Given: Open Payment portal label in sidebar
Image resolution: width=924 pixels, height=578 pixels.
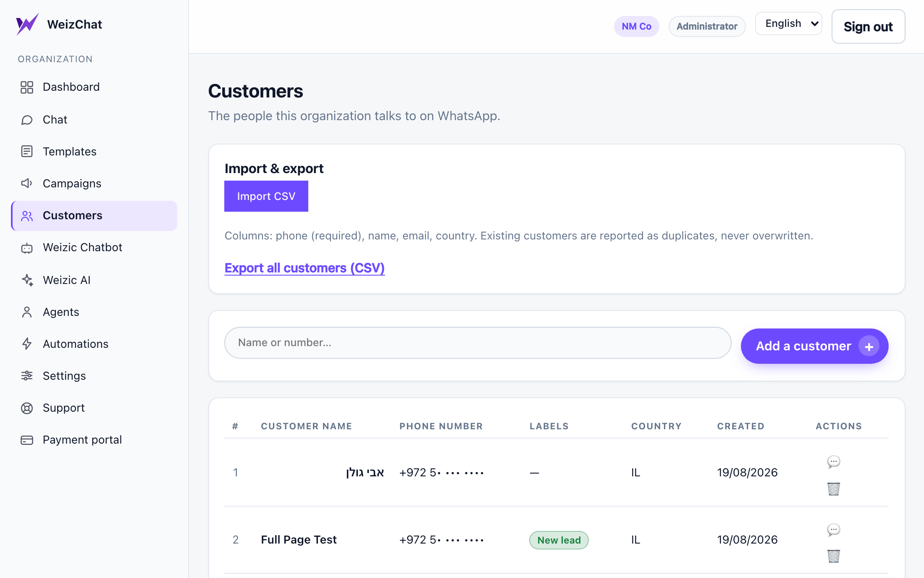Looking at the screenshot, I should click(x=82, y=440).
